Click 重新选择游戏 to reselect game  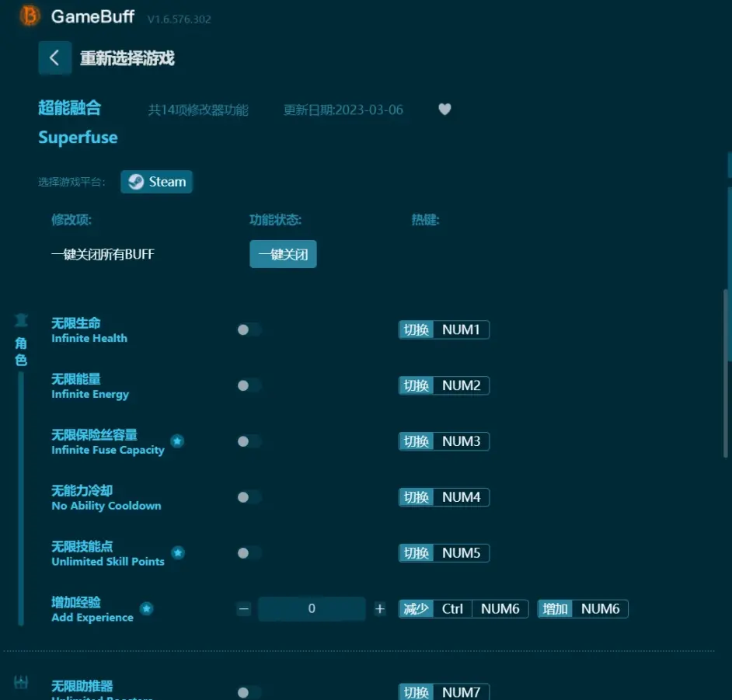[x=127, y=58]
